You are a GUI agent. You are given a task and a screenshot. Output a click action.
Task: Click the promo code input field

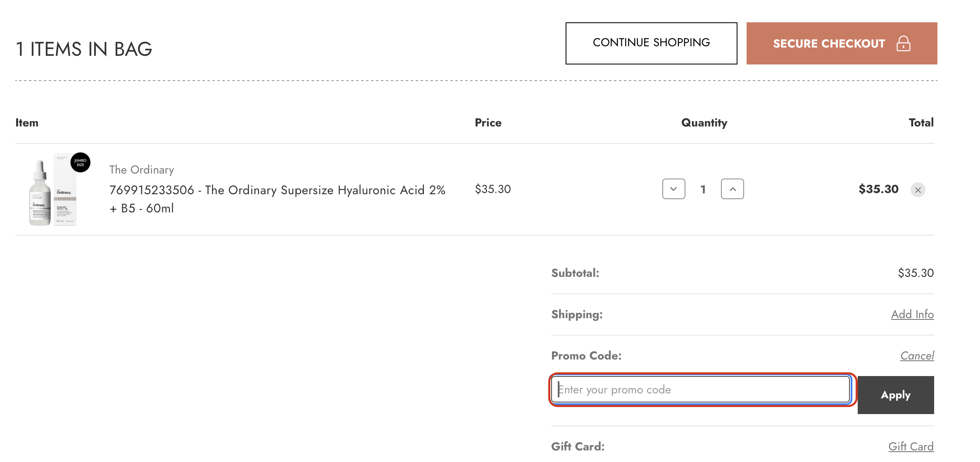coord(701,389)
